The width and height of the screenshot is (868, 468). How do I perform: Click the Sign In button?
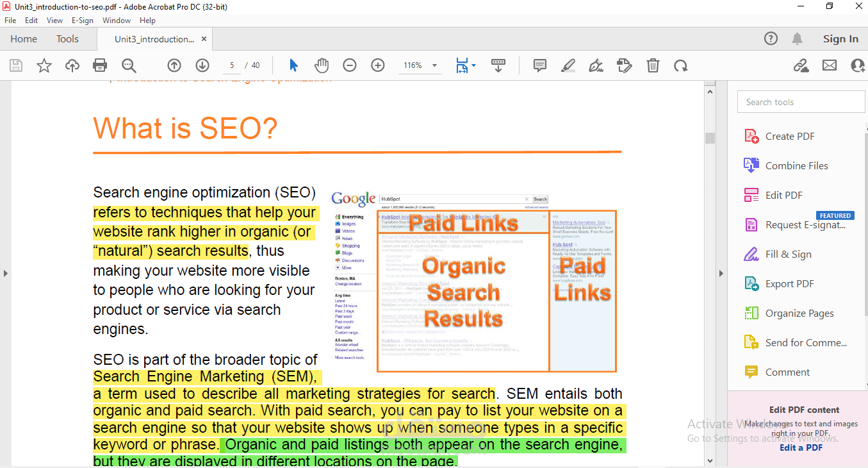(840, 39)
